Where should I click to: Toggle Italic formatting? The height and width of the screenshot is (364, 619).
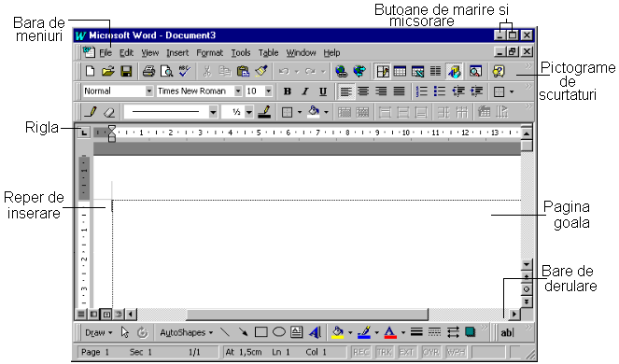(304, 91)
